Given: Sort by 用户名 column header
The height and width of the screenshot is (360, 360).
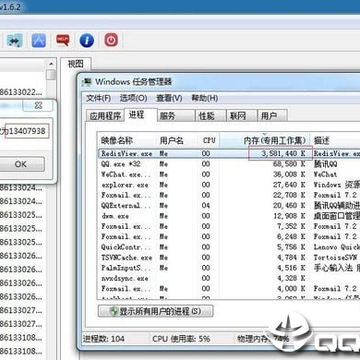Looking at the screenshot, I should tap(177, 140).
